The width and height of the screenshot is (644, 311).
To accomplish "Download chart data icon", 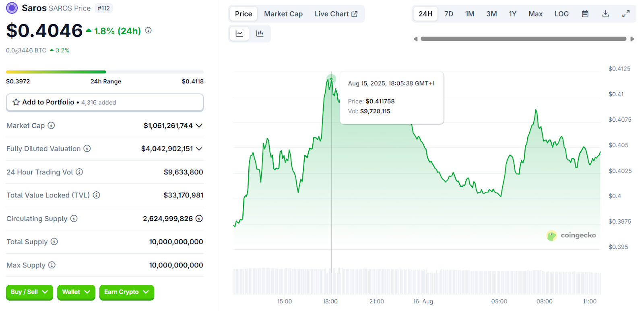I will tap(605, 14).
